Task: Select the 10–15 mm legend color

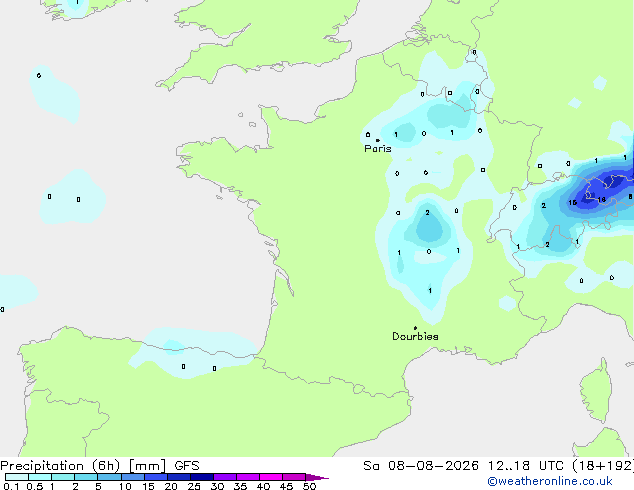Action: [x=133, y=477]
